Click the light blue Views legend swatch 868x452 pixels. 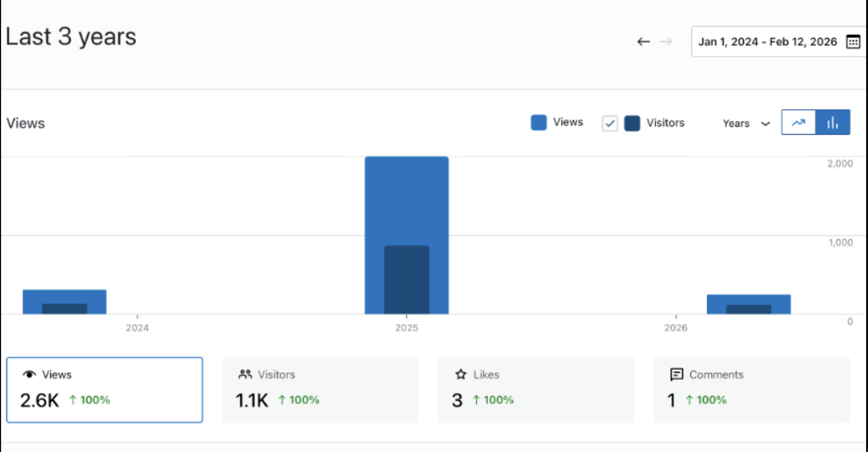pos(538,122)
